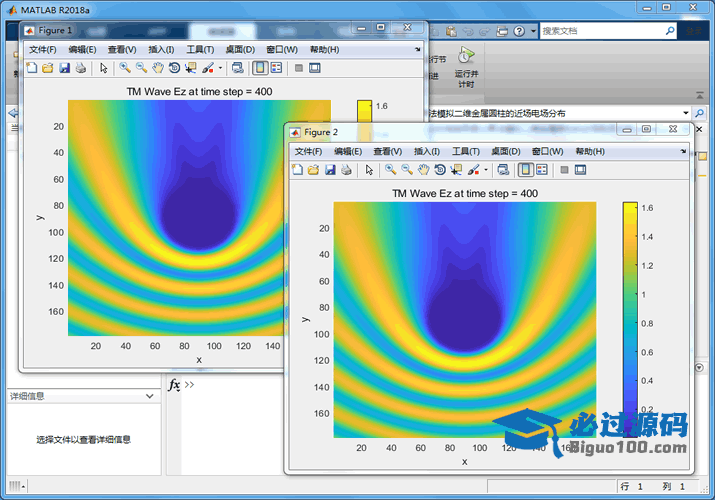This screenshot has width=715, height=500.
Task: Open file icon in Figure 1 toolbar
Action: coord(47,68)
